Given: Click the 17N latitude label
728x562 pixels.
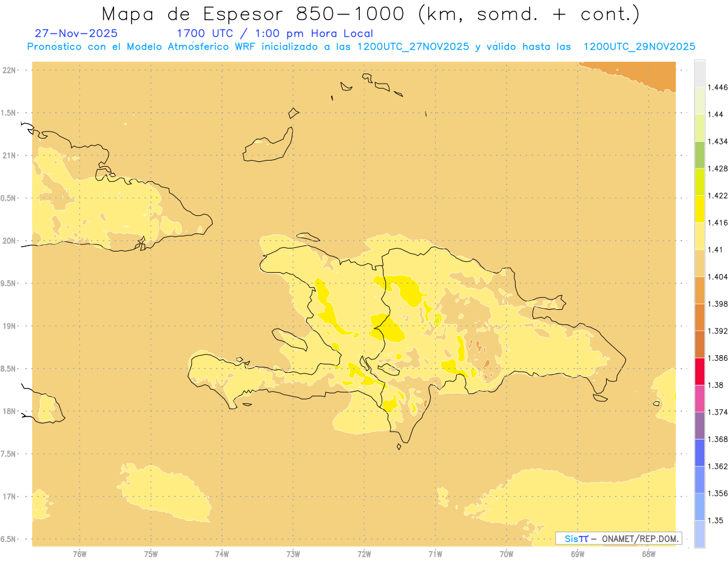Looking at the screenshot, I should point(10,497).
